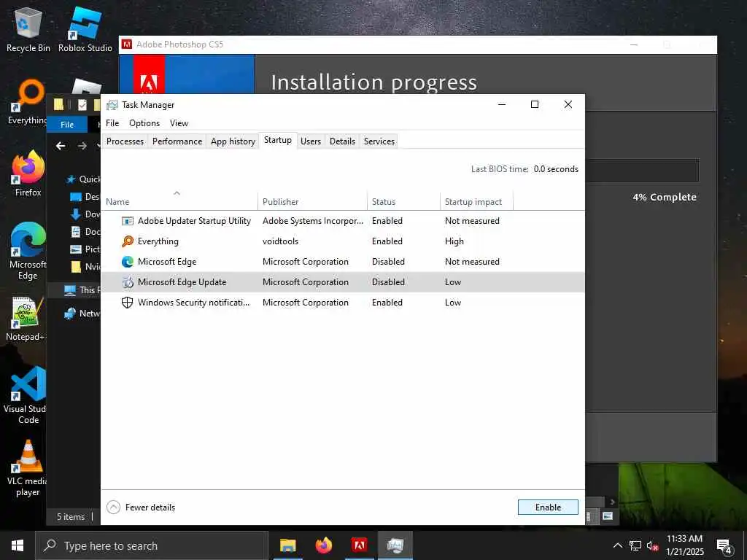Image resolution: width=747 pixels, height=560 pixels.
Task: Switch to the Details tab
Action: [x=343, y=141]
